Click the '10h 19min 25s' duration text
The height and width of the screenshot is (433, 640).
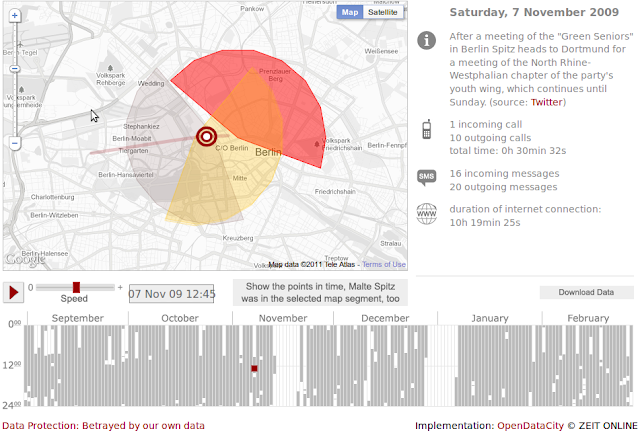(485, 222)
